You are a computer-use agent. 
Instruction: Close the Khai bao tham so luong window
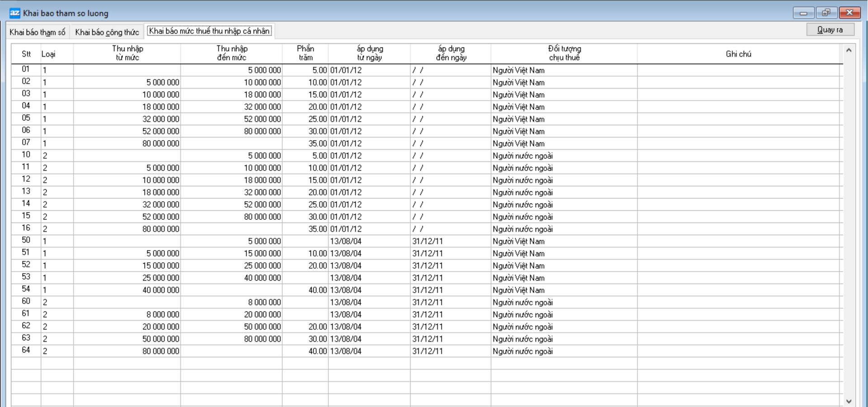(x=849, y=13)
